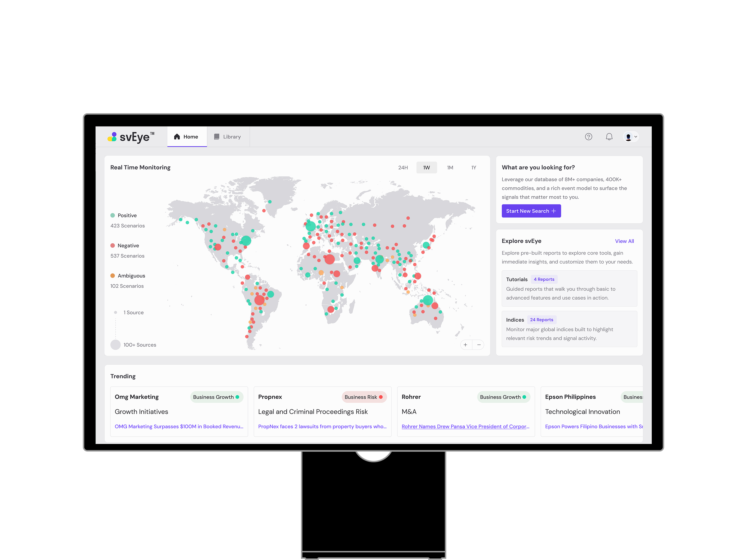Switch to the Library tab
Viewport: 747px width, 560px height.
[232, 137]
